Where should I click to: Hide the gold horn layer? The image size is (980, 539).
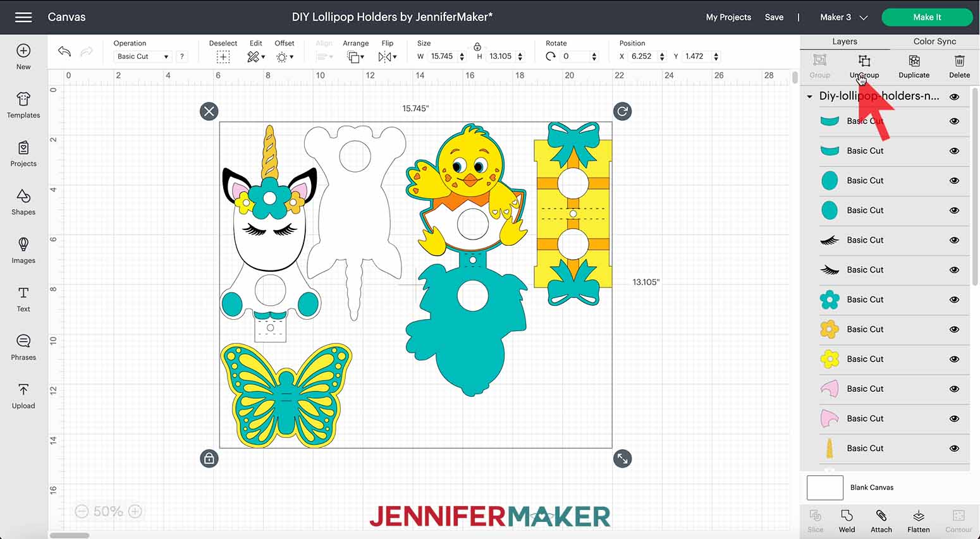point(954,448)
